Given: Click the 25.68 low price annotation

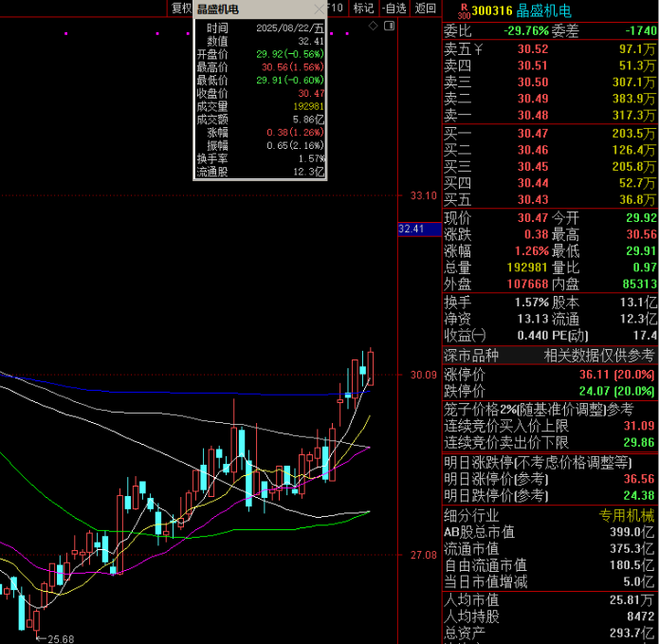Looking at the screenshot, I should click(61, 639).
